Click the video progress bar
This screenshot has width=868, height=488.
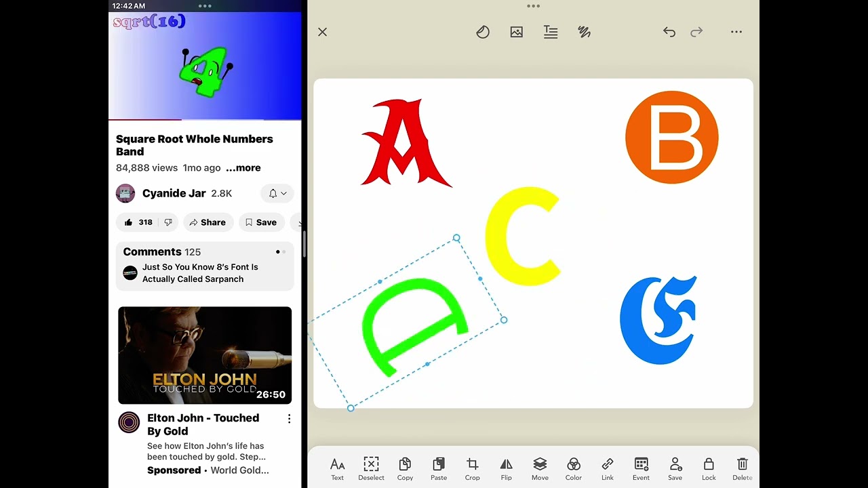205,120
